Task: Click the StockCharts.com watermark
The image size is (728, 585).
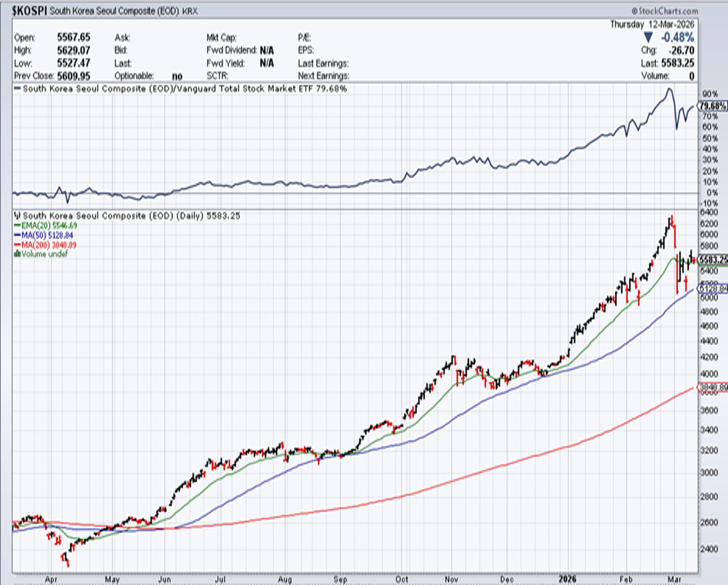Action: (665, 11)
